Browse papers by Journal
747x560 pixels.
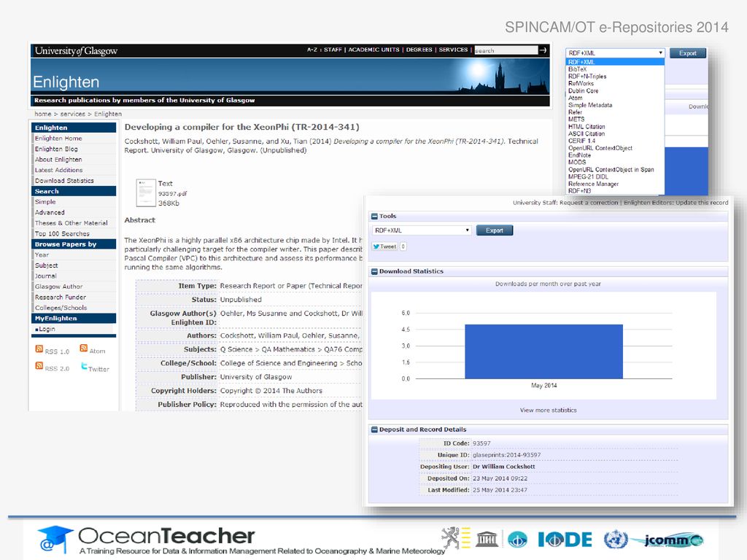pos(45,276)
